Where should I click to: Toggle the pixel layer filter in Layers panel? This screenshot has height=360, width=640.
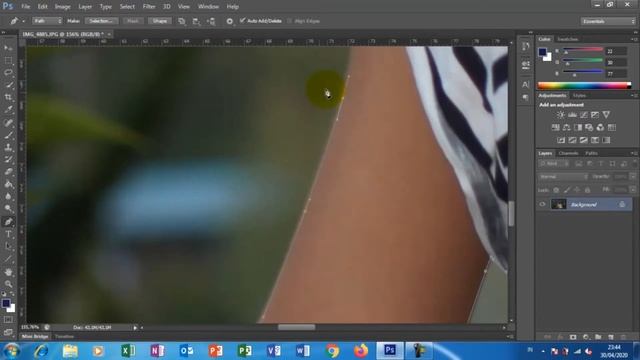[x=578, y=164]
